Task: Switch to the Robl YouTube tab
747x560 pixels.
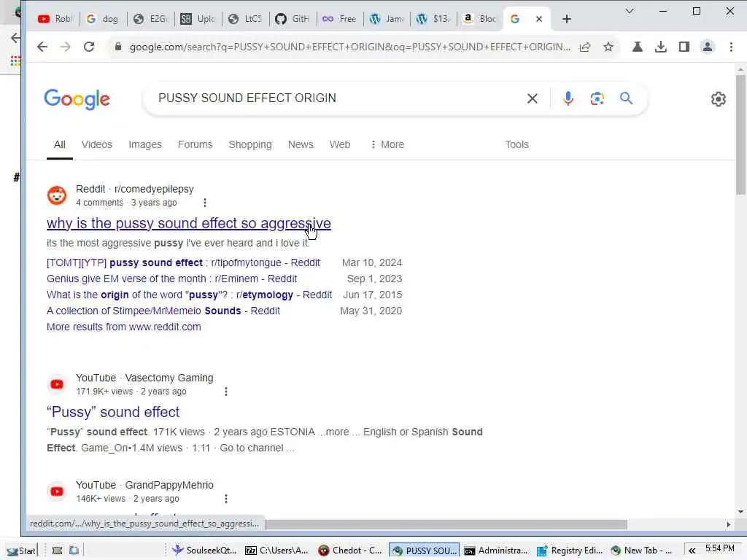Action: pos(55,19)
